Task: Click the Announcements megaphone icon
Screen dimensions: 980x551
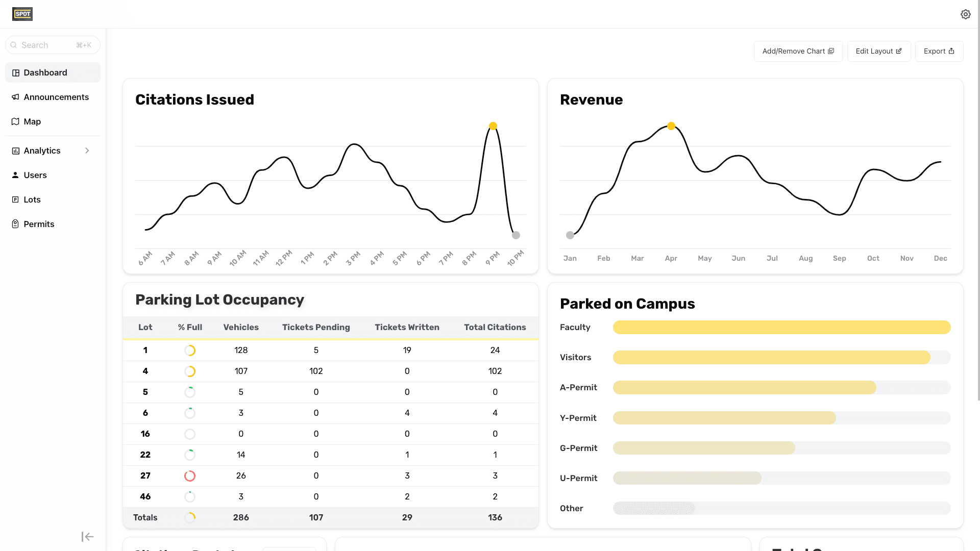Action: click(x=16, y=97)
